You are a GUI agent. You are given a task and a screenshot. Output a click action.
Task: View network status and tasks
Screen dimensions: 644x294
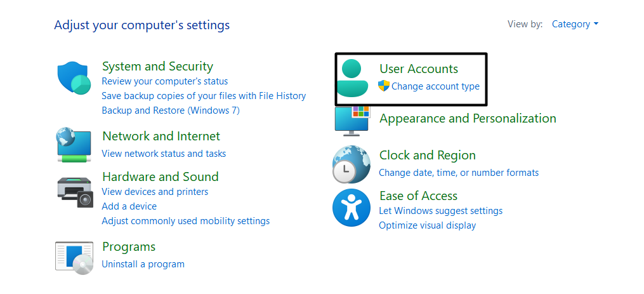(x=164, y=154)
